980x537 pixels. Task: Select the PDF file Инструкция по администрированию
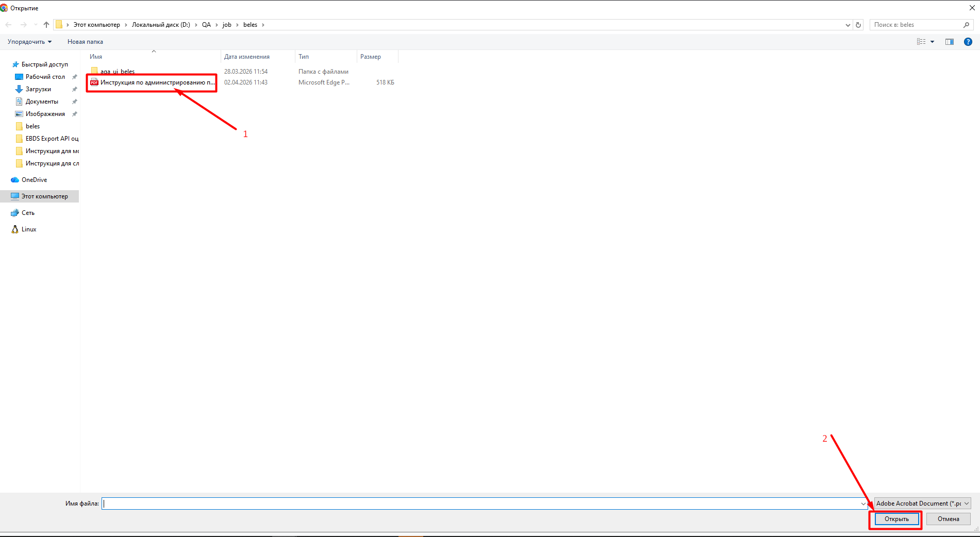[x=157, y=82]
